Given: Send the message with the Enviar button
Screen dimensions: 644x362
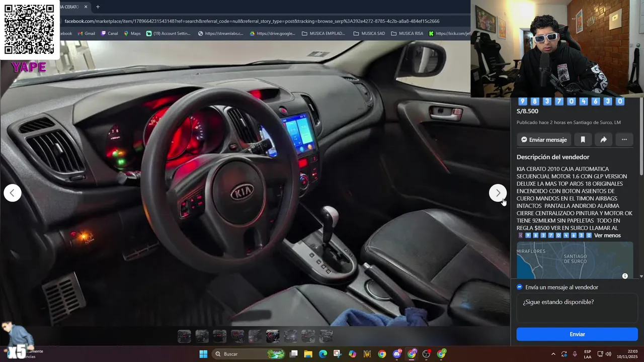Looking at the screenshot, I should [x=577, y=334].
